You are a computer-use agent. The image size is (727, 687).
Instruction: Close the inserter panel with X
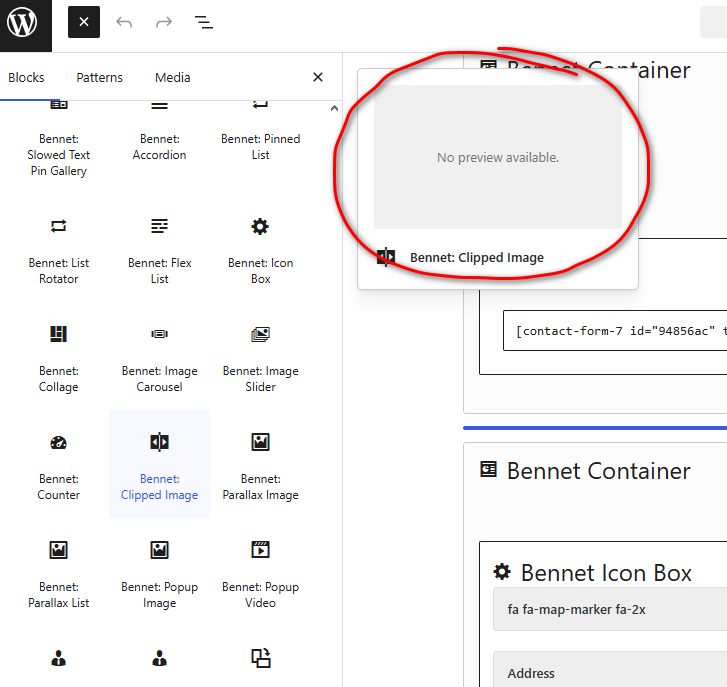tap(318, 77)
